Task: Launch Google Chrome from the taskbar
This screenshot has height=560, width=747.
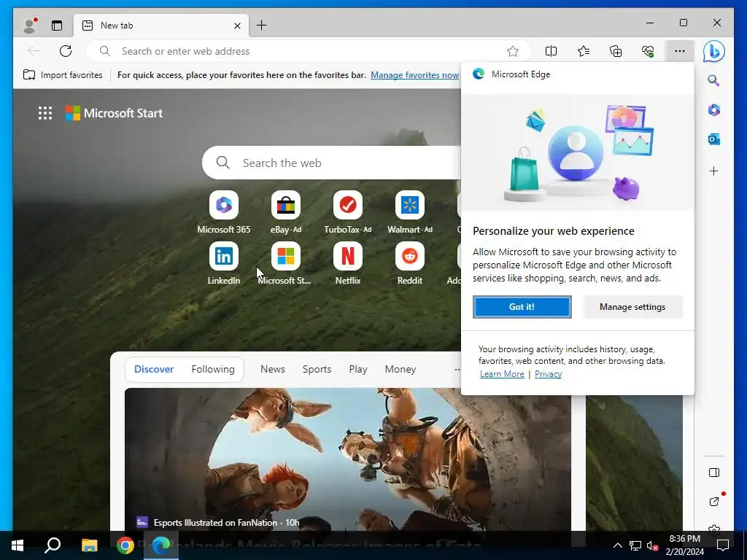Action: (x=125, y=545)
